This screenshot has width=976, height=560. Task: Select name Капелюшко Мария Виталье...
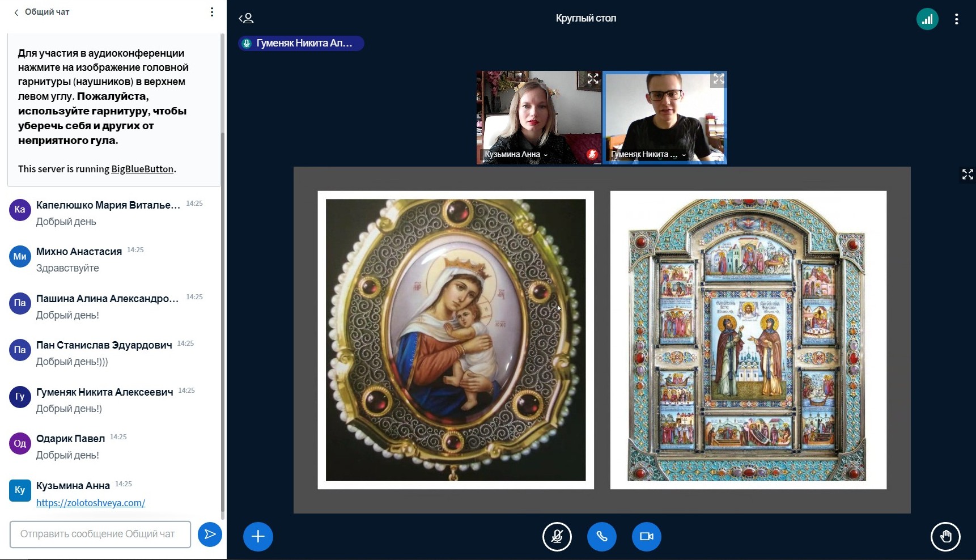pyautogui.click(x=108, y=205)
